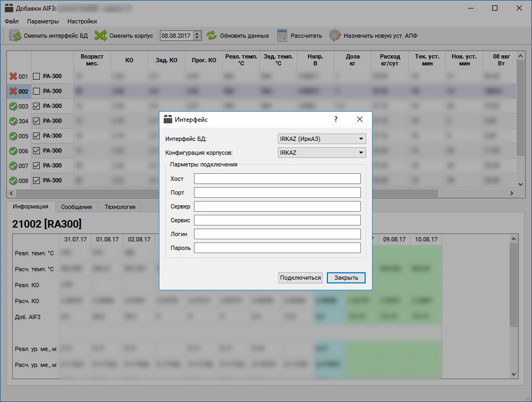This screenshot has width=532, height=402.
Task: Click red cross status icon of row 001
Action: click(x=13, y=76)
